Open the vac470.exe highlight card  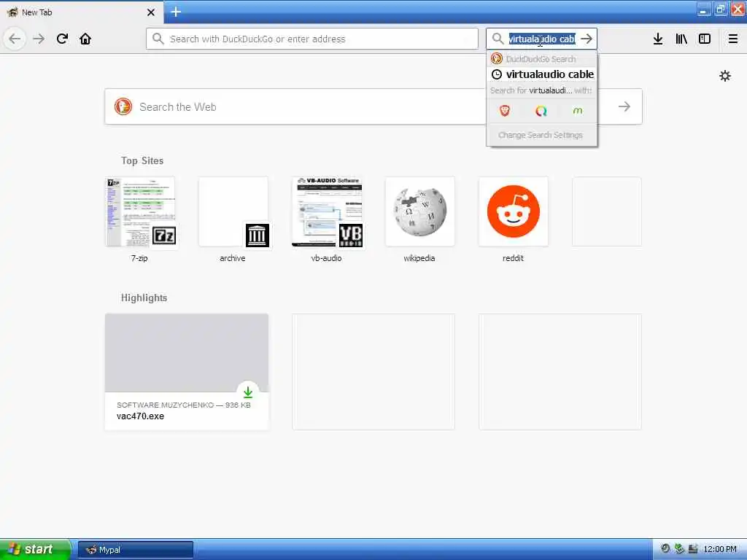(187, 371)
